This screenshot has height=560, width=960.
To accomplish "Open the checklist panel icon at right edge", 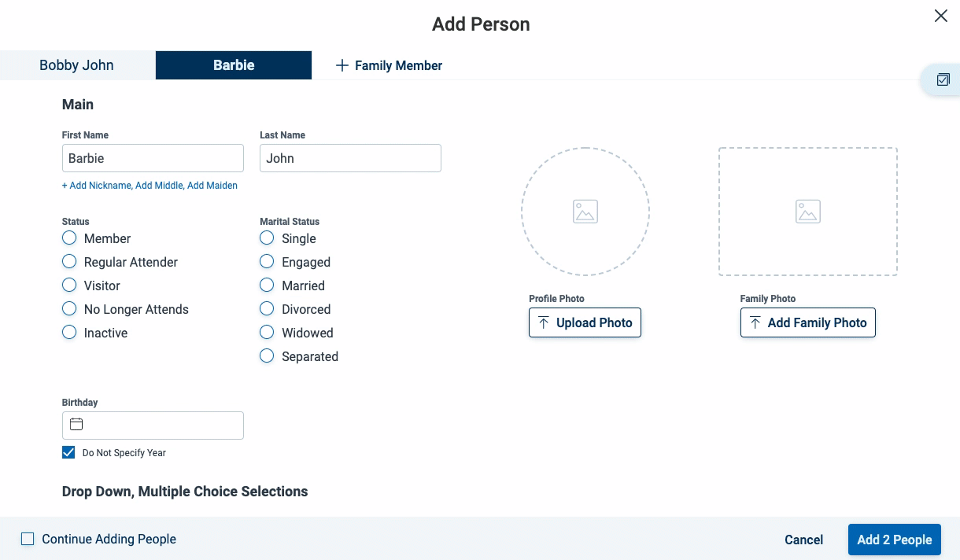I will [943, 79].
